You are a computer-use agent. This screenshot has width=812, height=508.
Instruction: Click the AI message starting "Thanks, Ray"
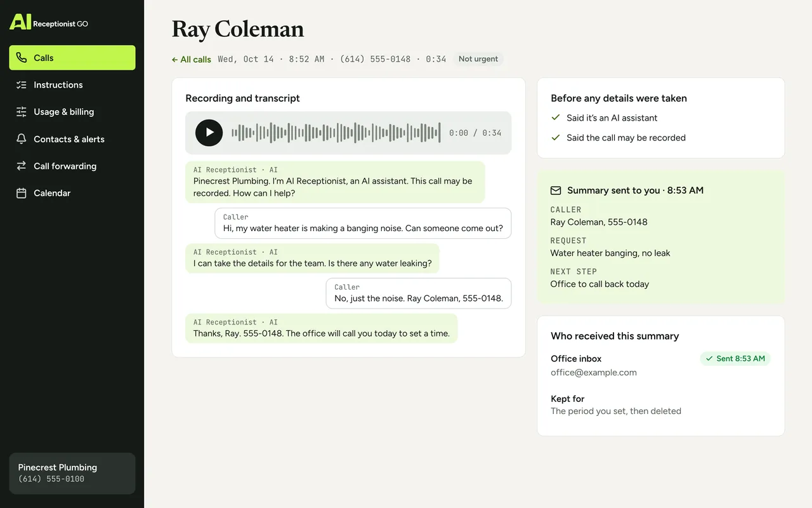(x=321, y=328)
